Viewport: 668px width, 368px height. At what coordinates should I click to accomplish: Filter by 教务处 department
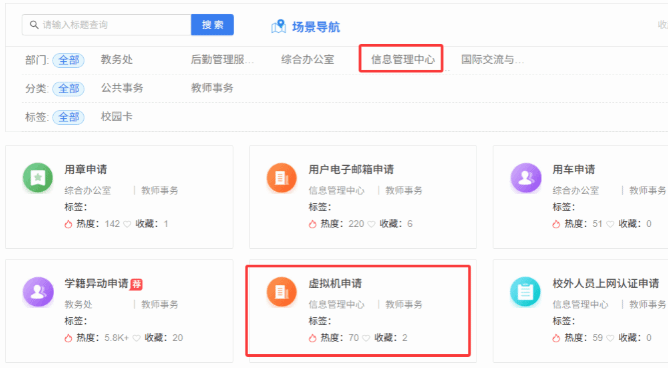point(117,59)
